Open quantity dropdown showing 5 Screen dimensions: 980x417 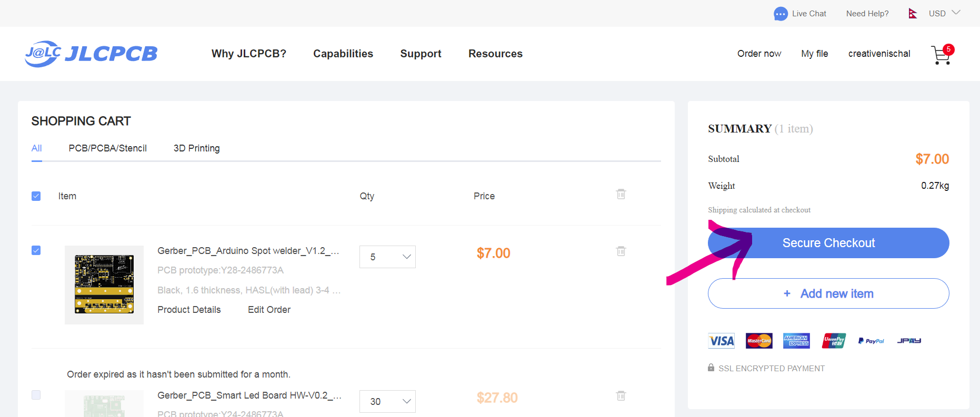387,257
